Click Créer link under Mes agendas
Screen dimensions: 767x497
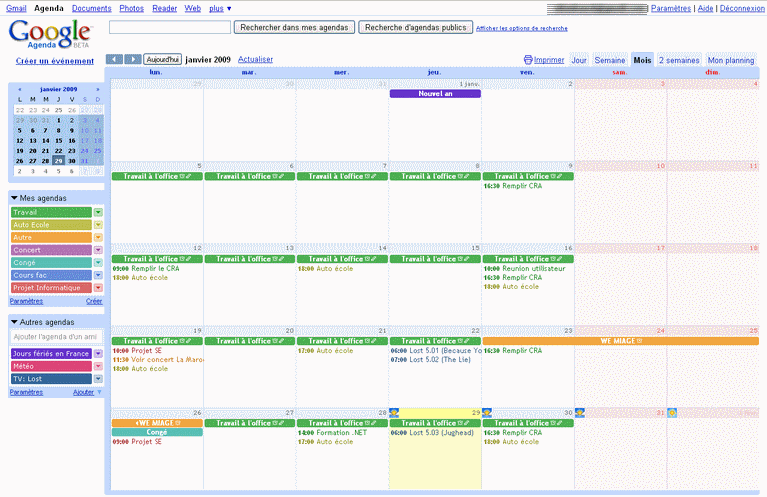pyautogui.click(x=94, y=301)
